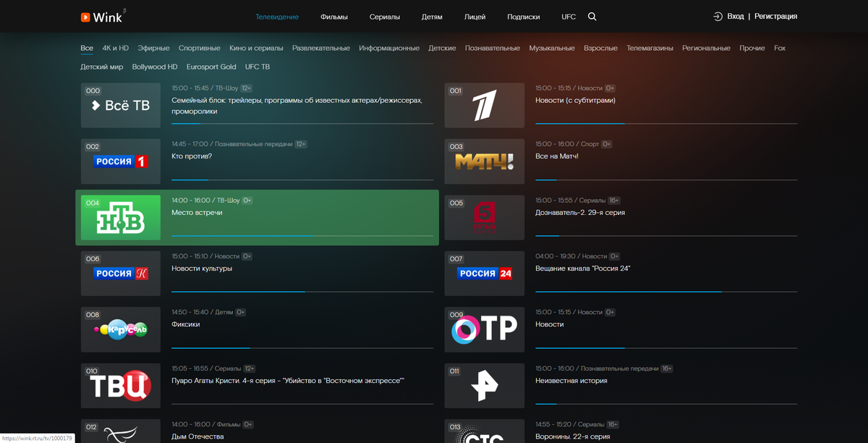This screenshot has height=443, width=868.
Task: Open UFC section
Action: coord(569,17)
